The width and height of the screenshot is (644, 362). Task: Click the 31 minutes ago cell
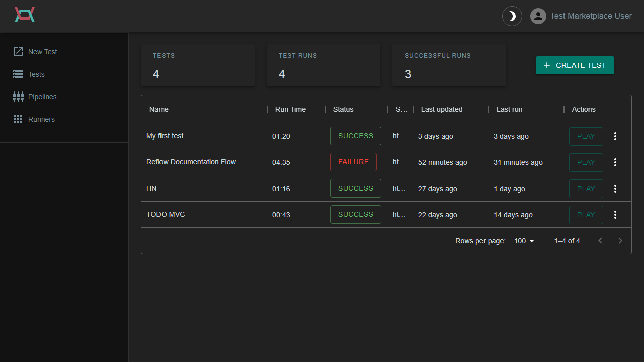click(x=518, y=162)
